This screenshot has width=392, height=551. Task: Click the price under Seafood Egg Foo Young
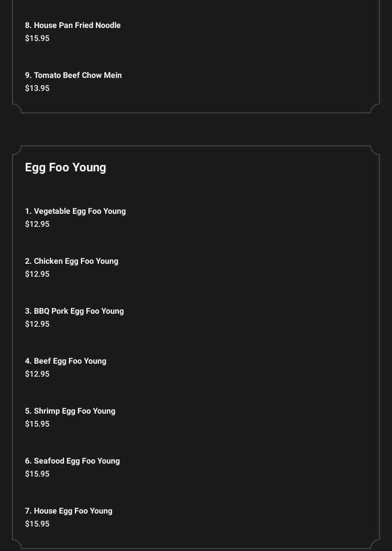37,474
